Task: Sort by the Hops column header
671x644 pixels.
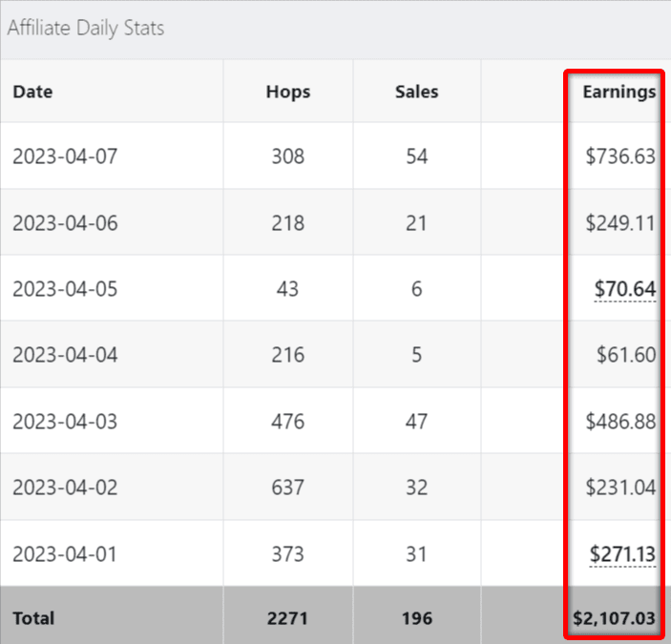Action: click(288, 93)
